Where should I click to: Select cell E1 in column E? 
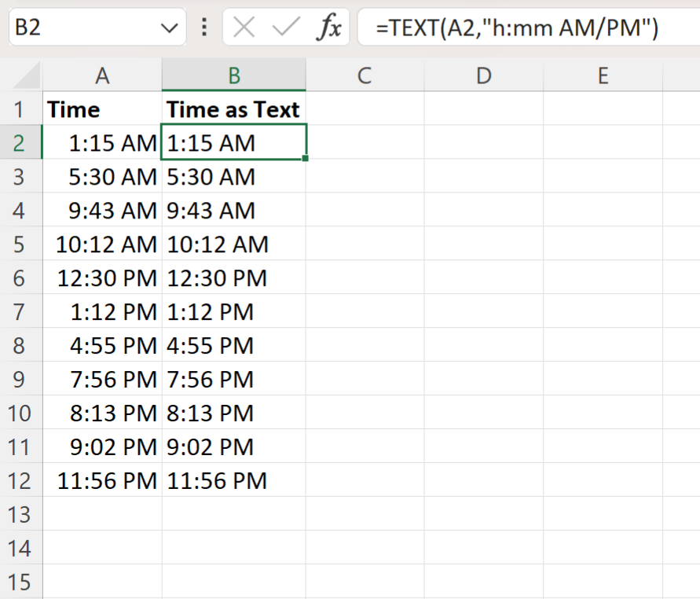(603, 109)
